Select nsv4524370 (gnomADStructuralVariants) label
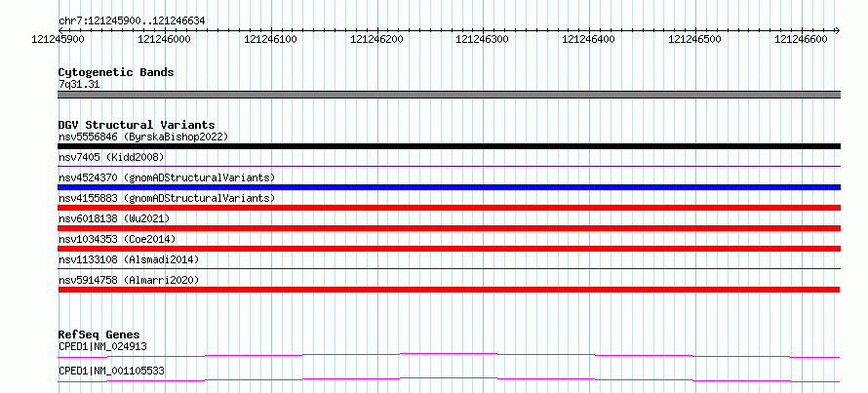Screen dimensions: 868x393 [167, 177]
